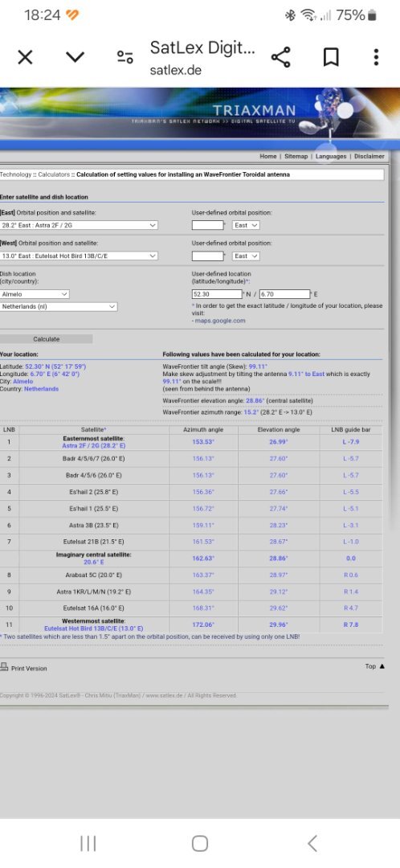Click the Elevation angle column header
This screenshot has width=400, height=868.
tap(278, 429)
